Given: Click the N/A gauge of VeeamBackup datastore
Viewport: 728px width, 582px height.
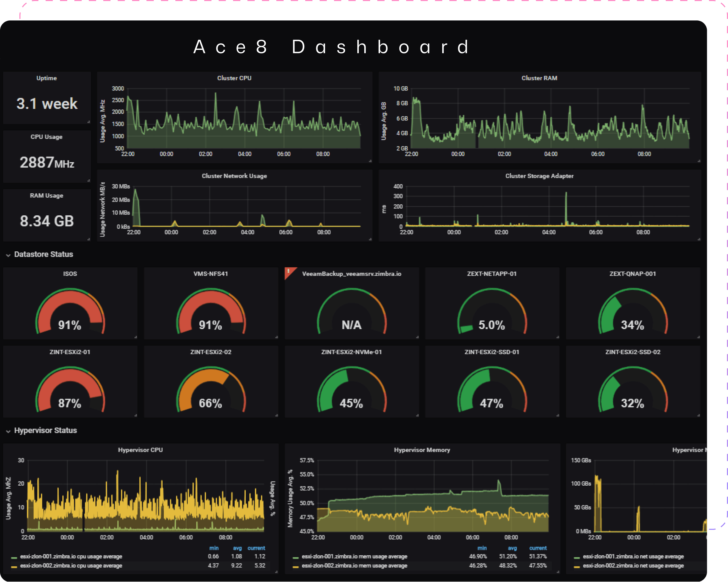Looking at the screenshot, I should (351, 311).
